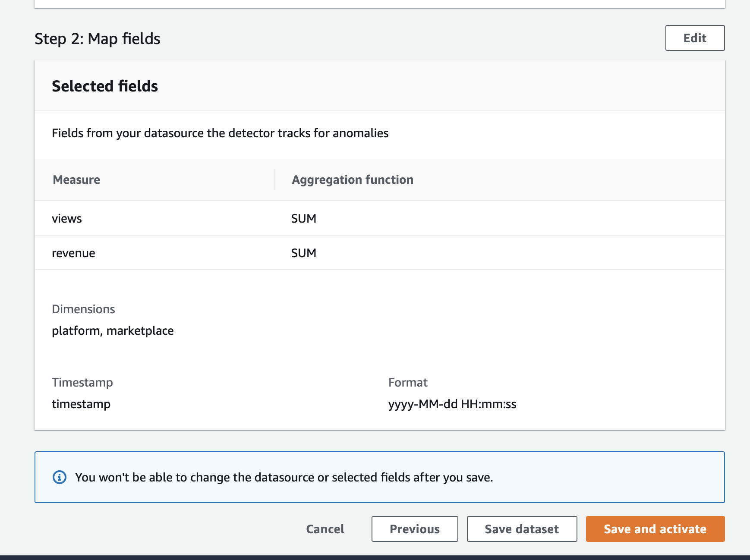
Task: Click the yyyy-MM-dd HH:mm:ss format value
Action: pos(452,404)
